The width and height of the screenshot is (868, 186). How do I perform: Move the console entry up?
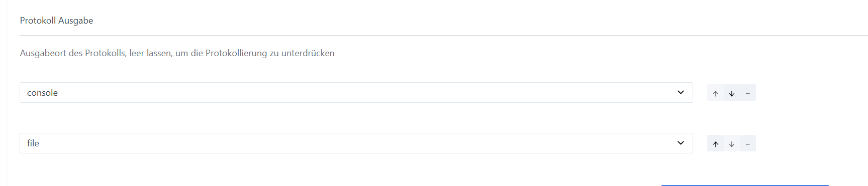point(715,93)
